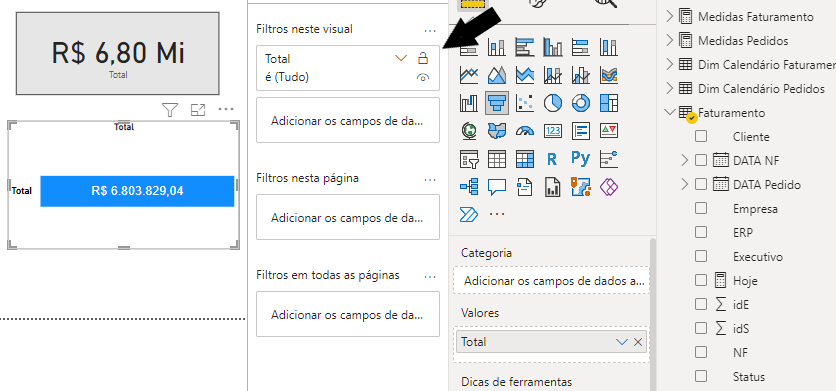Select the R script visual
The image size is (836, 391).
point(552,158)
